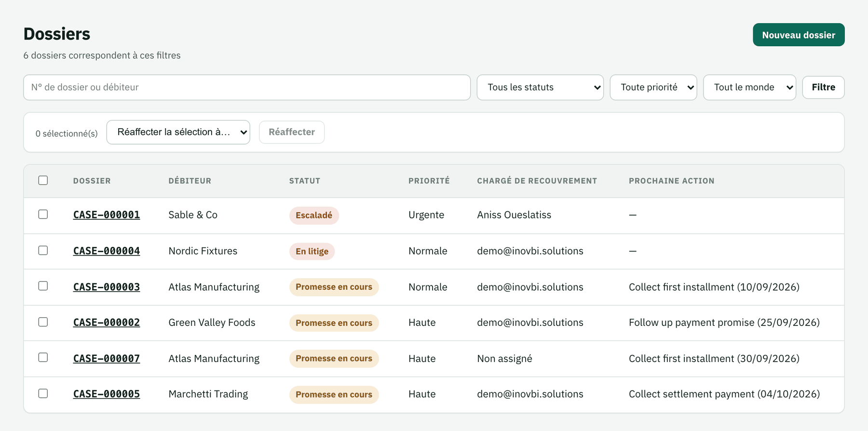Open case link CASE-000003
Viewport: 868px width, 431px height.
pyautogui.click(x=107, y=287)
